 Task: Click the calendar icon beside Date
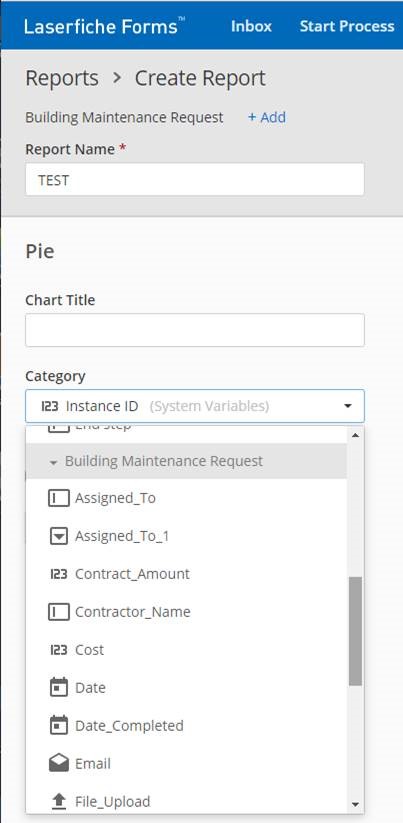pyautogui.click(x=58, y=687)
